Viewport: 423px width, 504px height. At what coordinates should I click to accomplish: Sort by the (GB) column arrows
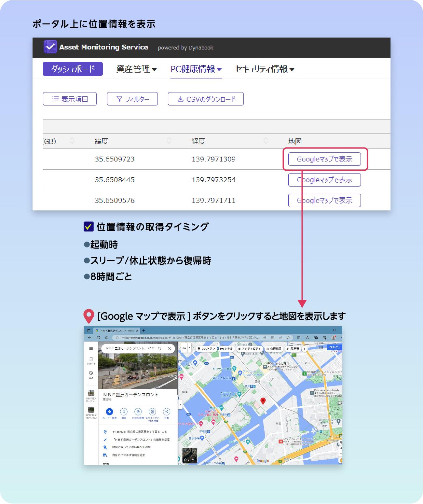click(x=72, y=141)
